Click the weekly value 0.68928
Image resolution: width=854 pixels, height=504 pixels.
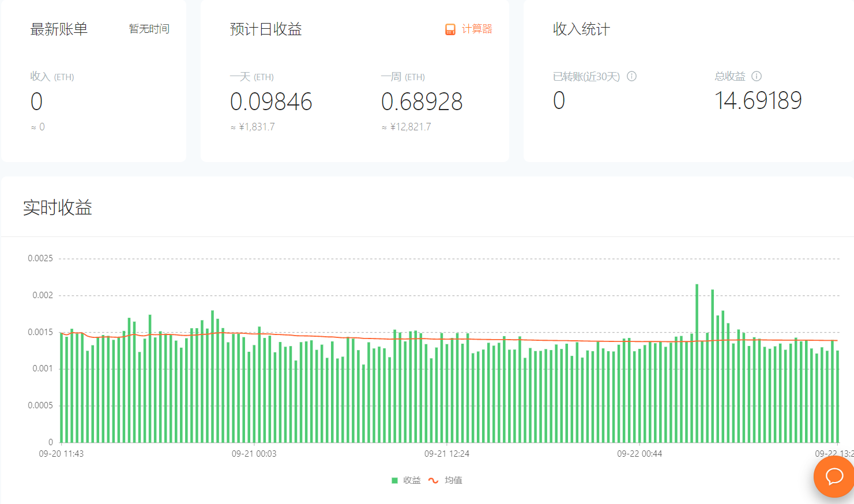pyautogui.click(x=422, y=102)
